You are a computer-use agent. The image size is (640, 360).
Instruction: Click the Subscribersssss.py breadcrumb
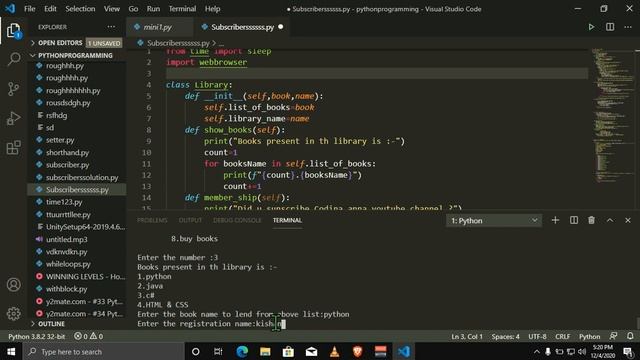pos(178,43)
